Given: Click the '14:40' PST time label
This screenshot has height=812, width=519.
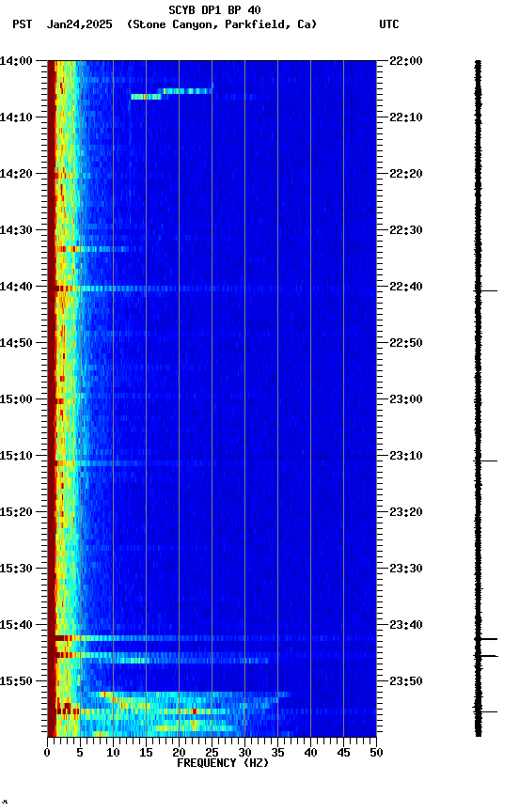Looking at the screenshot, I should 16,287.
